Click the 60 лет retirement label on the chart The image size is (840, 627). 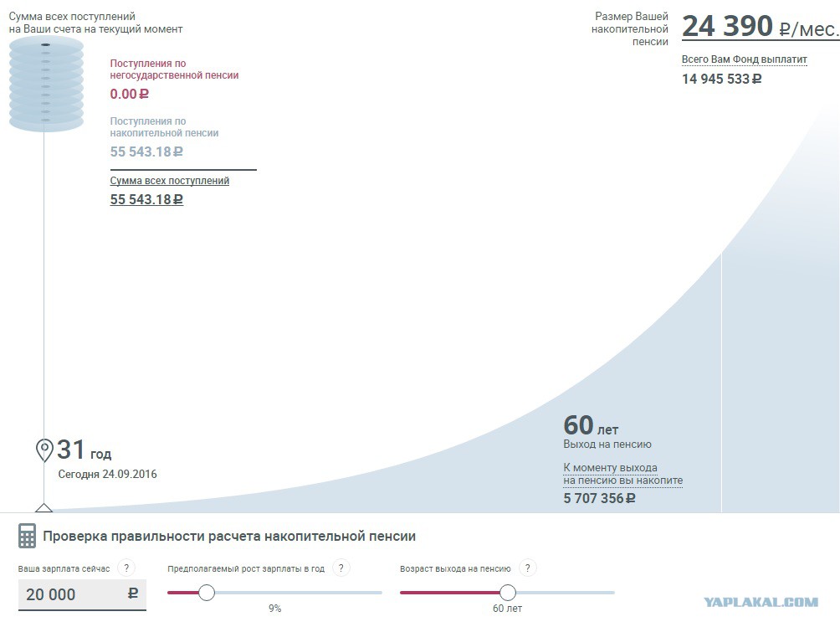[x=591, y=425]
